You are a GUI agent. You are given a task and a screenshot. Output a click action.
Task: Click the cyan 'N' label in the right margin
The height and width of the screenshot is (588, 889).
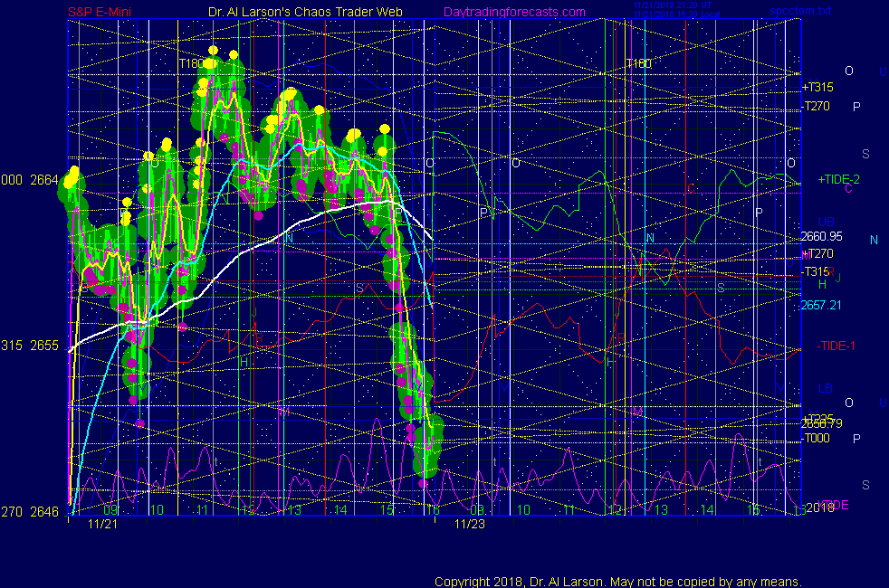tap(874, 241)
